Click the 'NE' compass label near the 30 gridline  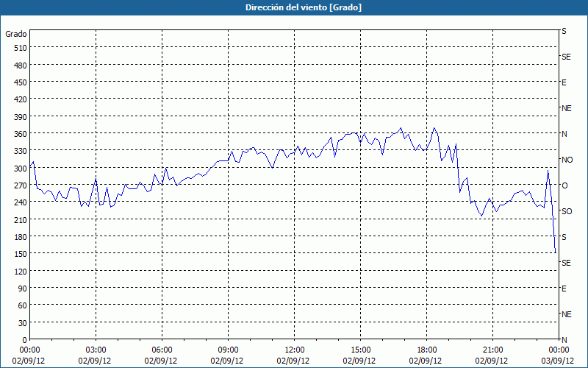[566, 314]
